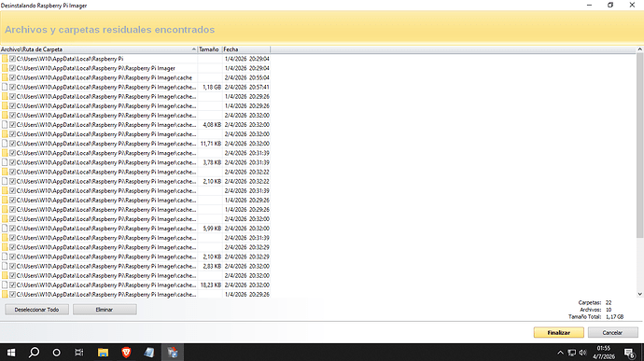Click the scrollbar down arrow of the list
The width and height of the screenshot is (644, 361).
(639, 294)
